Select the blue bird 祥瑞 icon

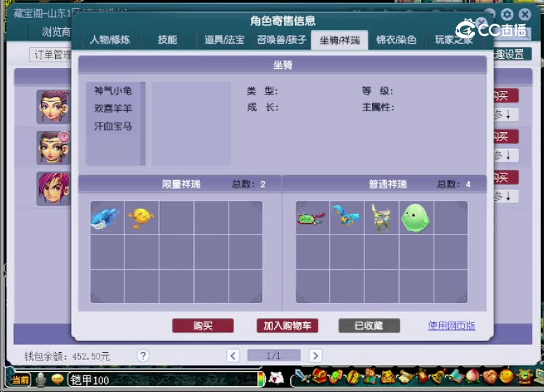tap(347, 217)
